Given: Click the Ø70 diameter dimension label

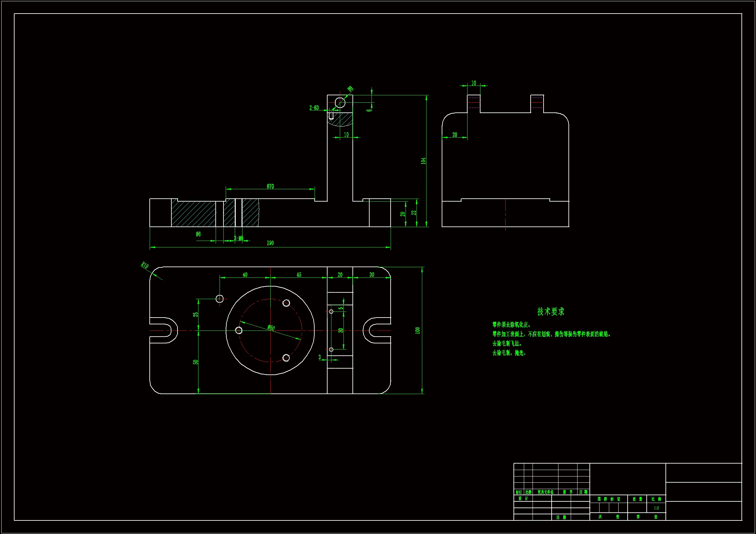Looking at the screenshot, I should point(270,186).
